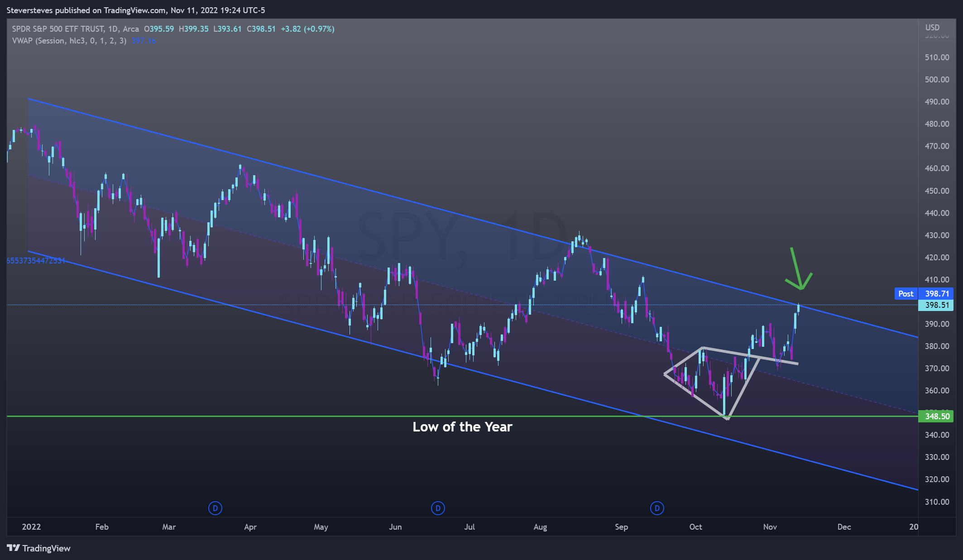Screen dimensions: 963x560
Task: Click the Close value C398.51
Action: (261, 29)
